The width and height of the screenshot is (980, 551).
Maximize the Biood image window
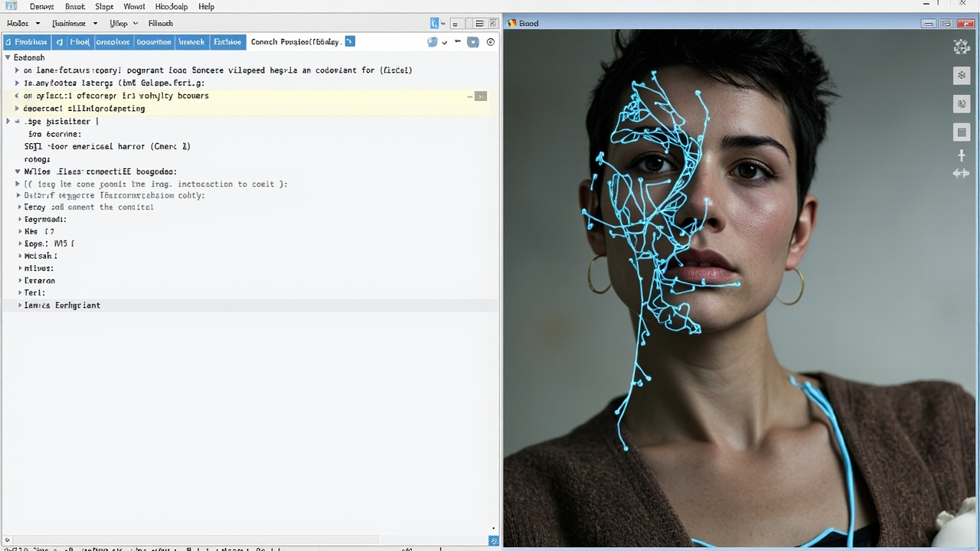pyautogui.click(x=946, y=24)
